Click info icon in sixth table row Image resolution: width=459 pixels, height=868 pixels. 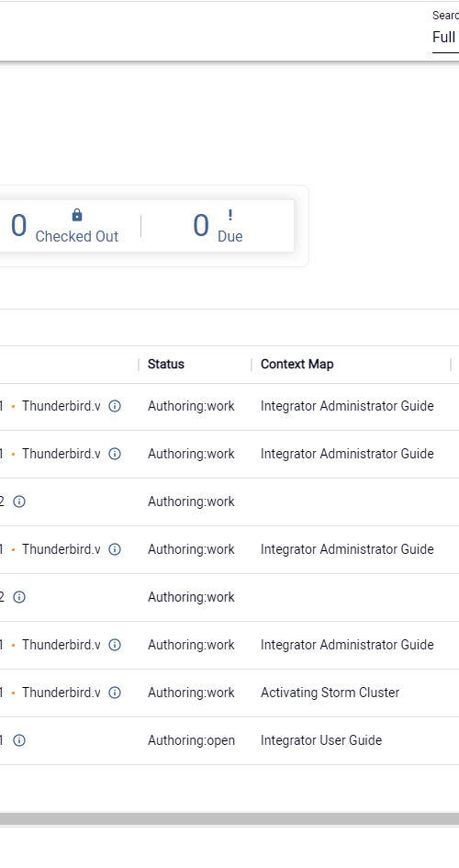(115, 645)
